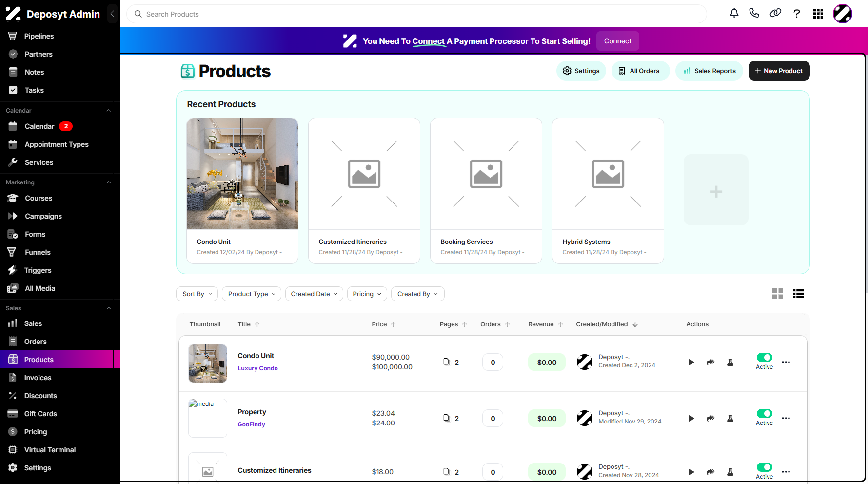Open the Sort By dropdown
Screen dimensions: 868x484
[x=197, y=294]
